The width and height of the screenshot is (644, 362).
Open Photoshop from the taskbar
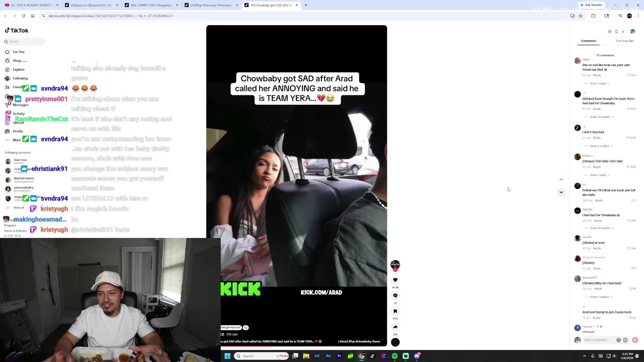(328, 356)
